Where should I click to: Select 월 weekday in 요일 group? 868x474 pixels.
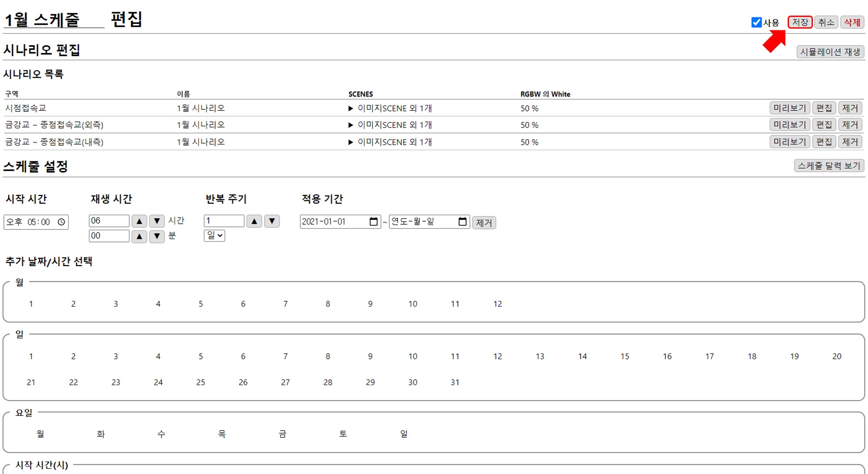pyautogui.click(x=40, y=434)
